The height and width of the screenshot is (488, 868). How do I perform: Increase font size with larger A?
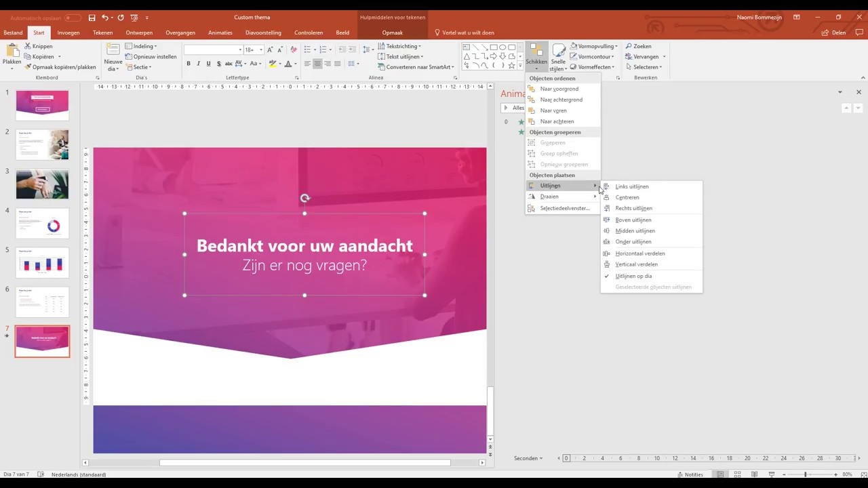[270, 49]
